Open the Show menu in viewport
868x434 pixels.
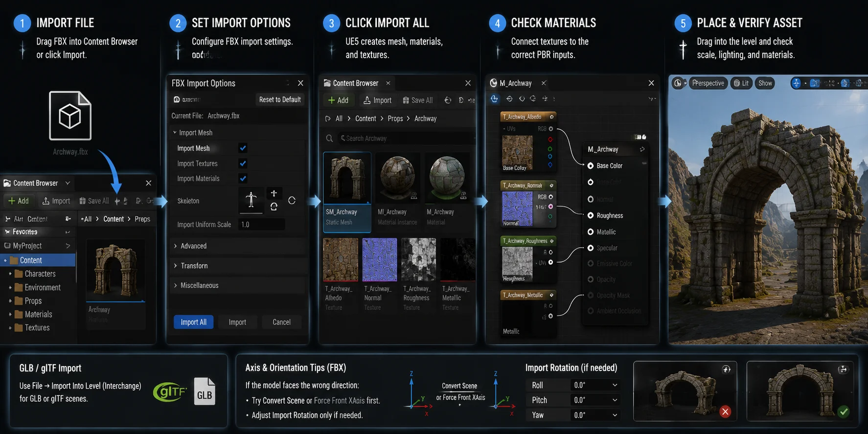tap(765, 83)
